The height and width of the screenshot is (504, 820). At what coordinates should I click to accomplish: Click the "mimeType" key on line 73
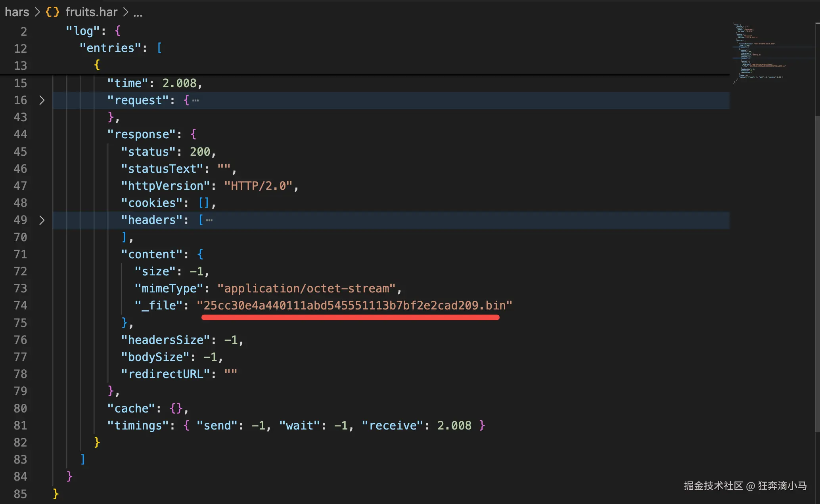point(169,288)
